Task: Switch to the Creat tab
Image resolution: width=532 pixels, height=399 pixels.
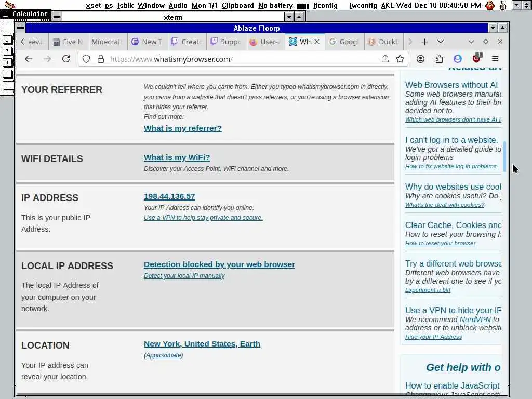Action: (x=187, y=42)
